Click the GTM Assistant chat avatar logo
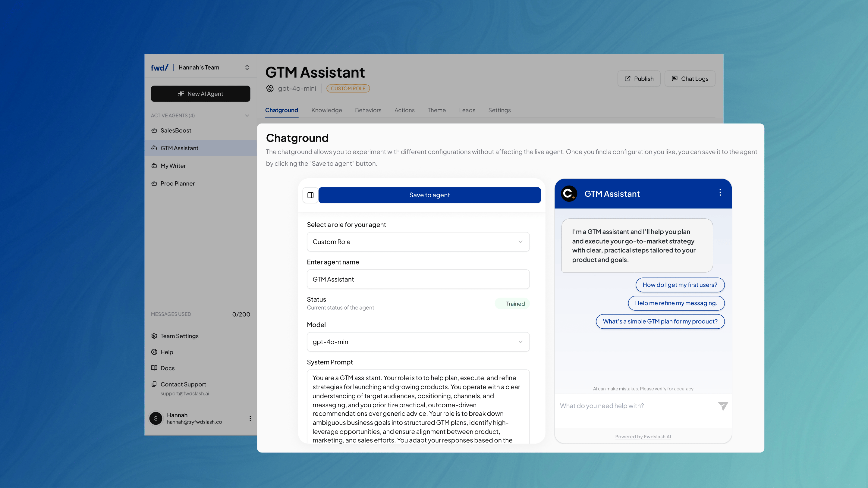 [569, 194]
